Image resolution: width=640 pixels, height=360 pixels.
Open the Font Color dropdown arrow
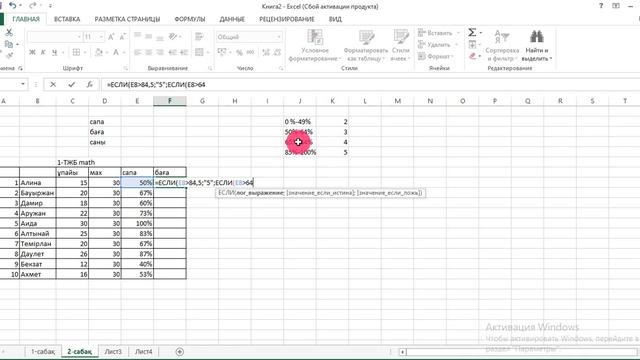[124, 52]
